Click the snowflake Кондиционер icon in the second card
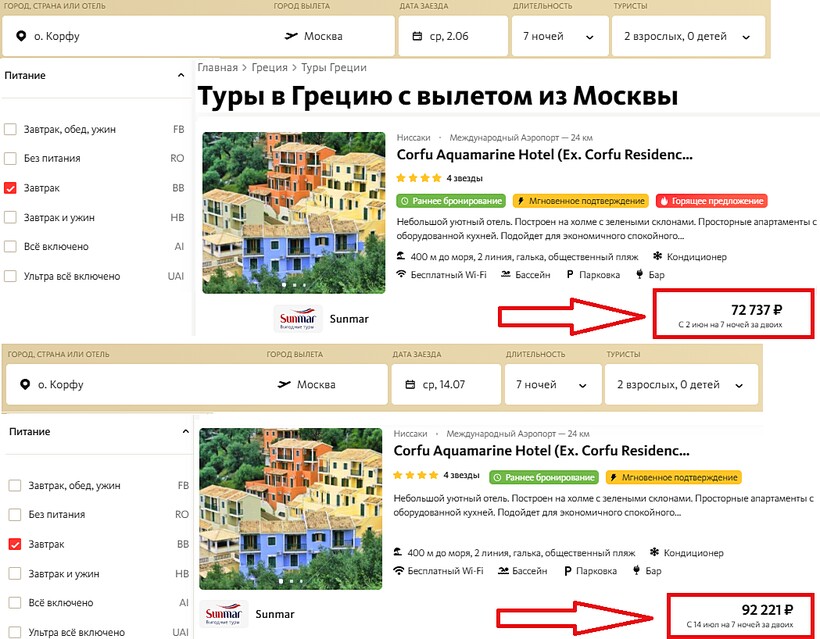The height and width of the screenshot is (639, 820). [x=654, y=552]
